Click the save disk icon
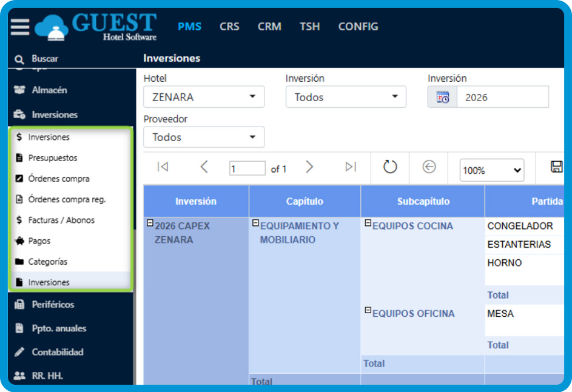This screenshot has width=572, height=392. [x=557, y=167]
